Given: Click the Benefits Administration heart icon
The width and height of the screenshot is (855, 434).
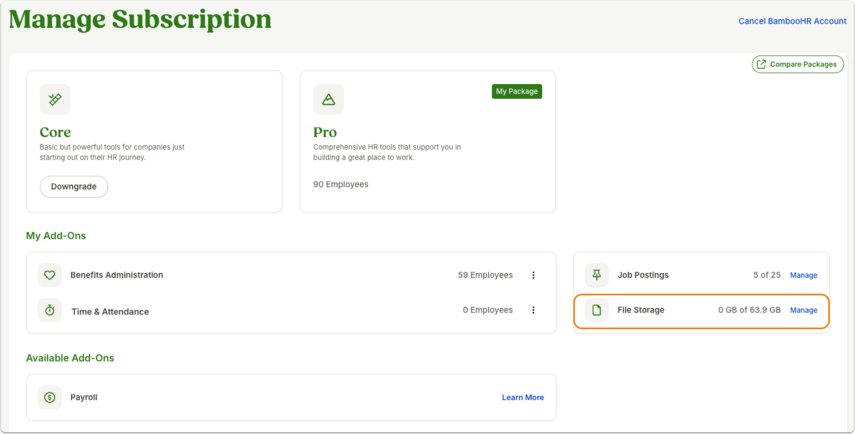Looking at the screenshot, I should 50,275.
